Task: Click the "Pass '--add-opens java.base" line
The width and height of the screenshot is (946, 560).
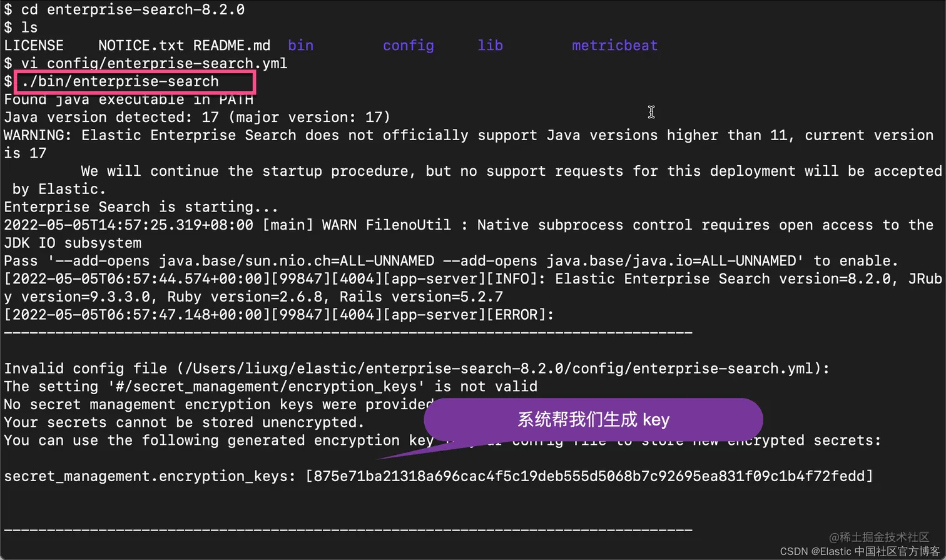Action: tap(451, 261)
